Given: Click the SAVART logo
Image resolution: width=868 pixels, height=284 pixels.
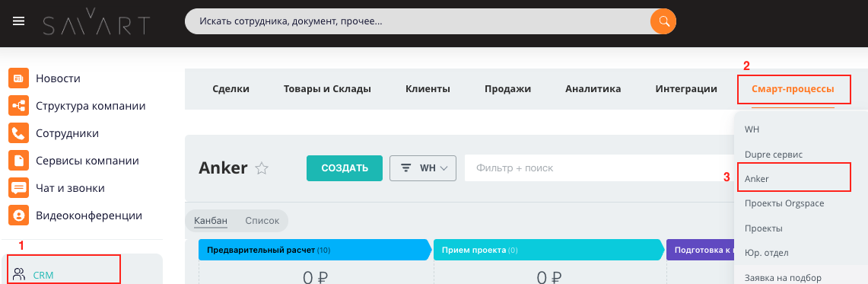Looking at the screenshot, I should click(x=97, y=22).
